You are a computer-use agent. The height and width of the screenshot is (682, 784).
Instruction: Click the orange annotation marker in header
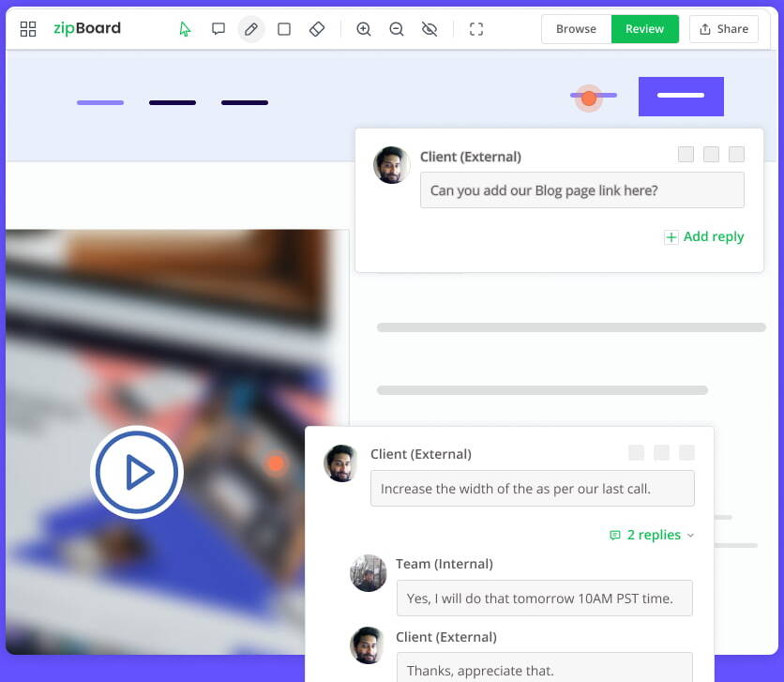coord(589,98)
